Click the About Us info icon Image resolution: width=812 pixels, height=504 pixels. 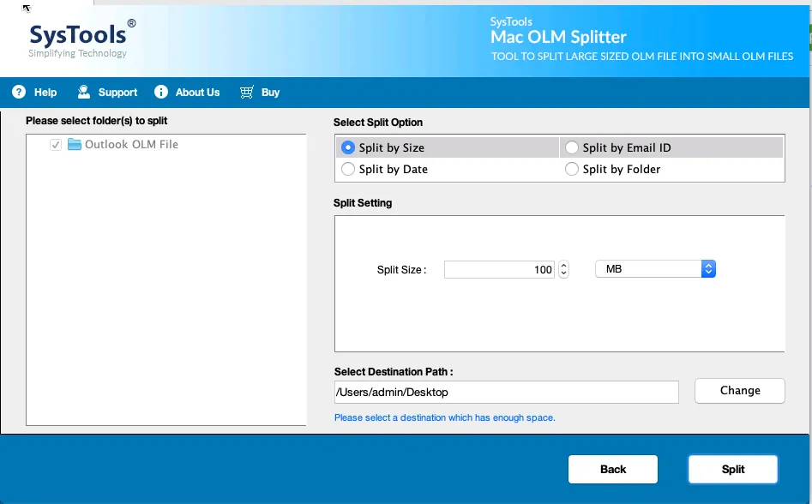pyautogui.click(x=161, y=92)
